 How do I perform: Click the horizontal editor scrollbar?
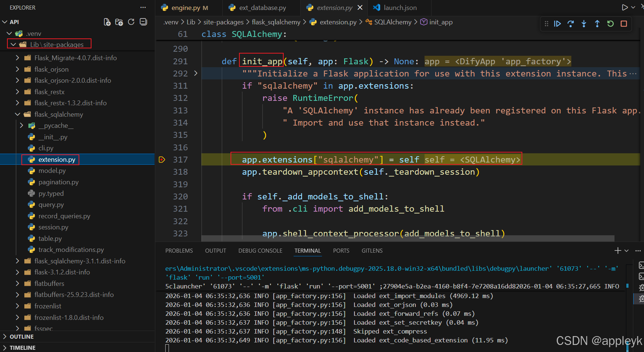coord(408,238)
